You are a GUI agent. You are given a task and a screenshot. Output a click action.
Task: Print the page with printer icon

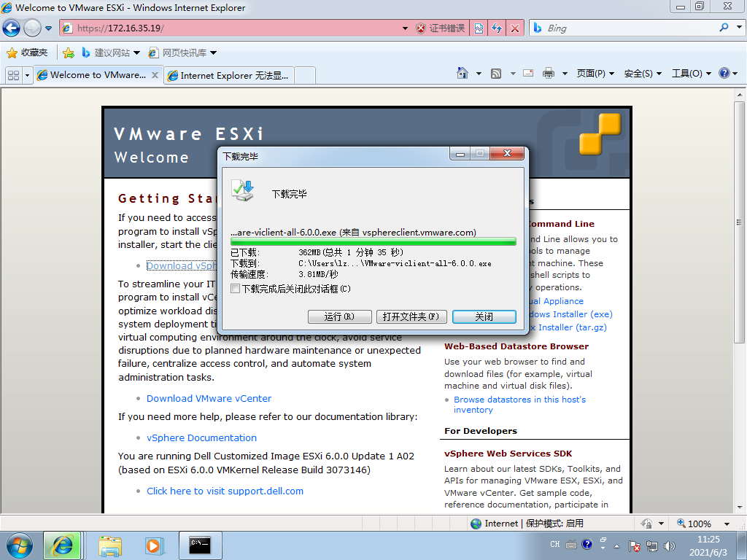549,74
